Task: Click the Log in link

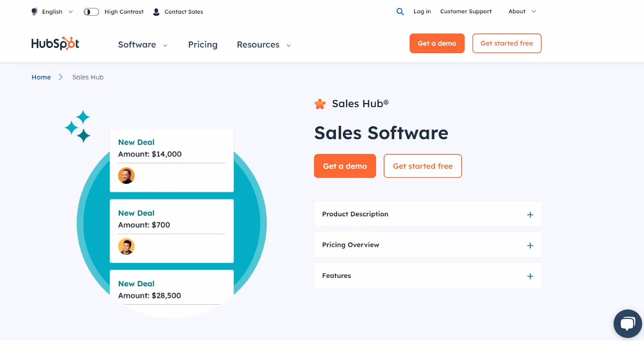Action: [x=422, y=11]
